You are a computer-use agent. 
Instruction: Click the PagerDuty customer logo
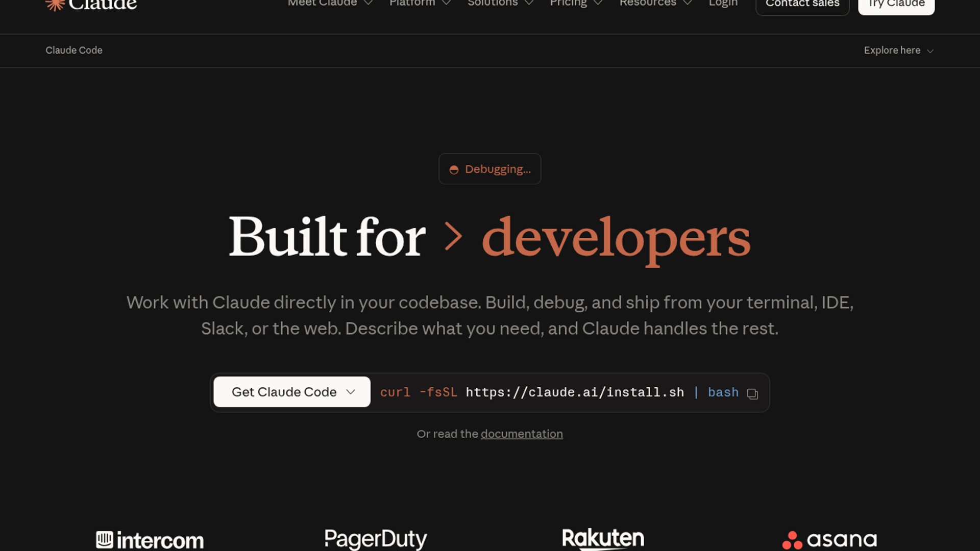(x=376, y=539)
